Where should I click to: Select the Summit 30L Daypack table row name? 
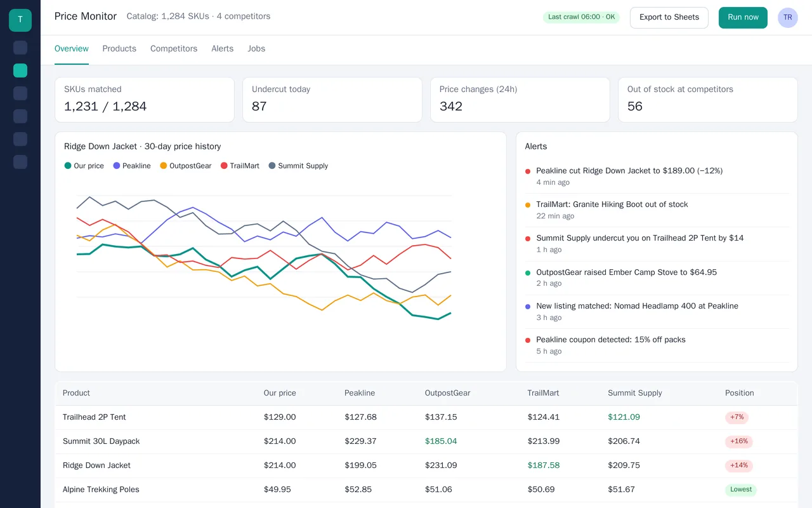pos(101,441)
